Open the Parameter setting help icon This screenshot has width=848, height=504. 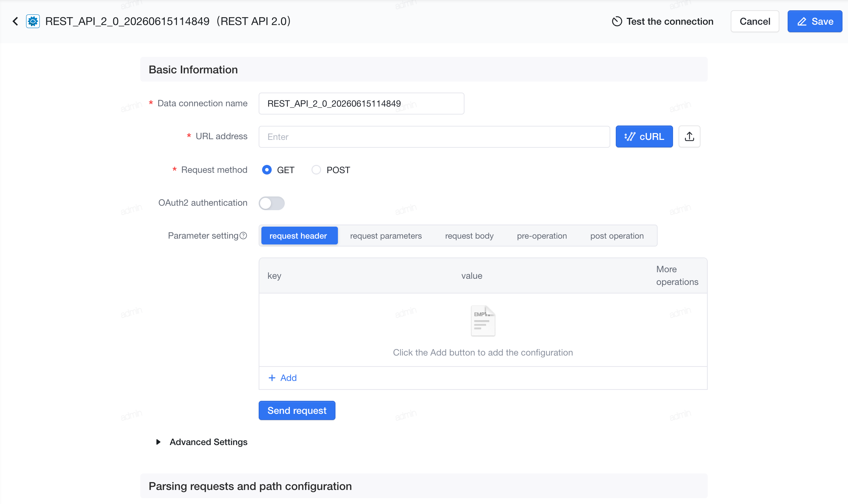coord(243,236)
